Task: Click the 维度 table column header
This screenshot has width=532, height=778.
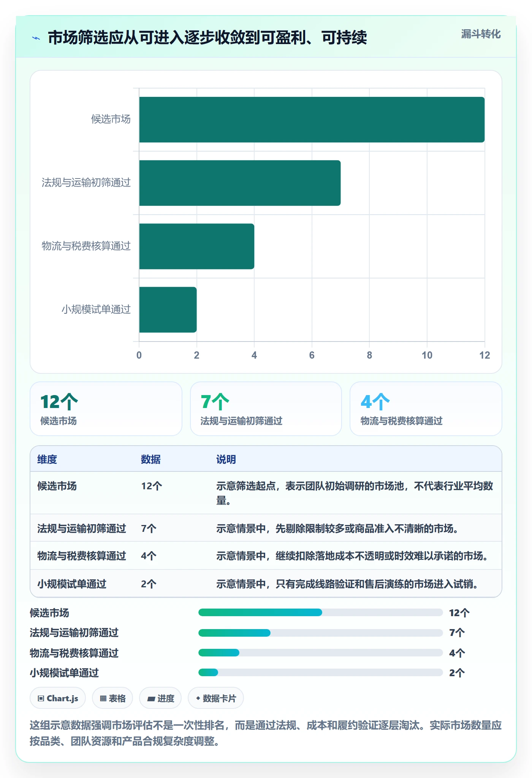Action: (47, 459)
